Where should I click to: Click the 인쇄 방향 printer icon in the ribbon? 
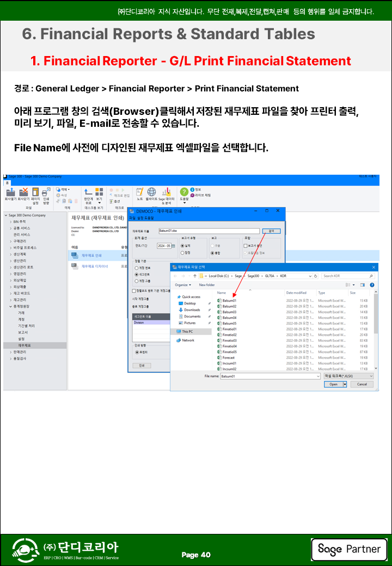pos(46,192)
